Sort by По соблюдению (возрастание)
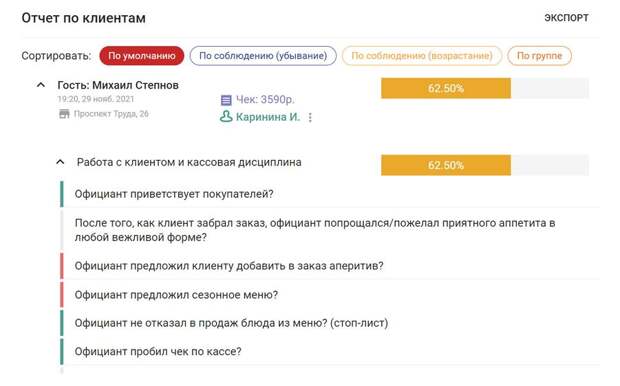 (422, 56)
